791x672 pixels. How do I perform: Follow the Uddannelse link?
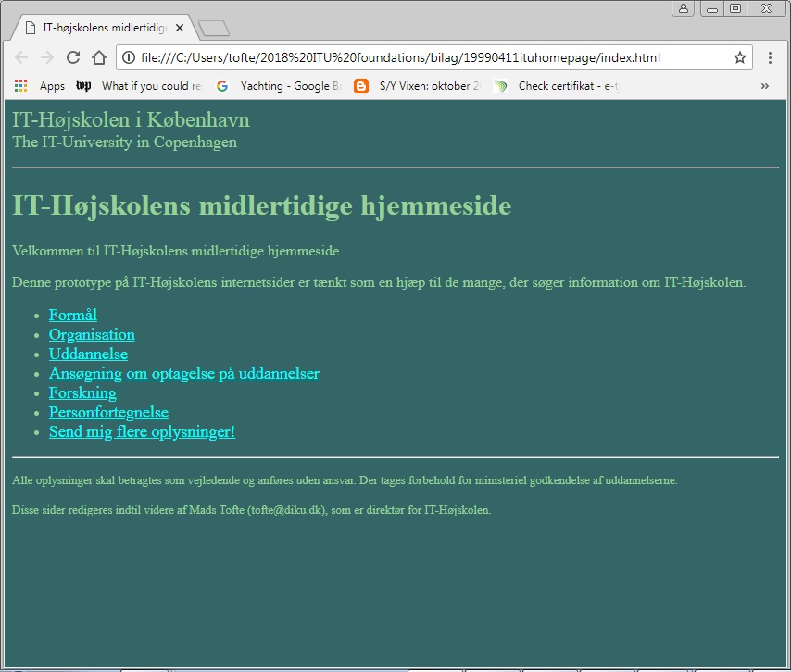[x=88, y=354]
